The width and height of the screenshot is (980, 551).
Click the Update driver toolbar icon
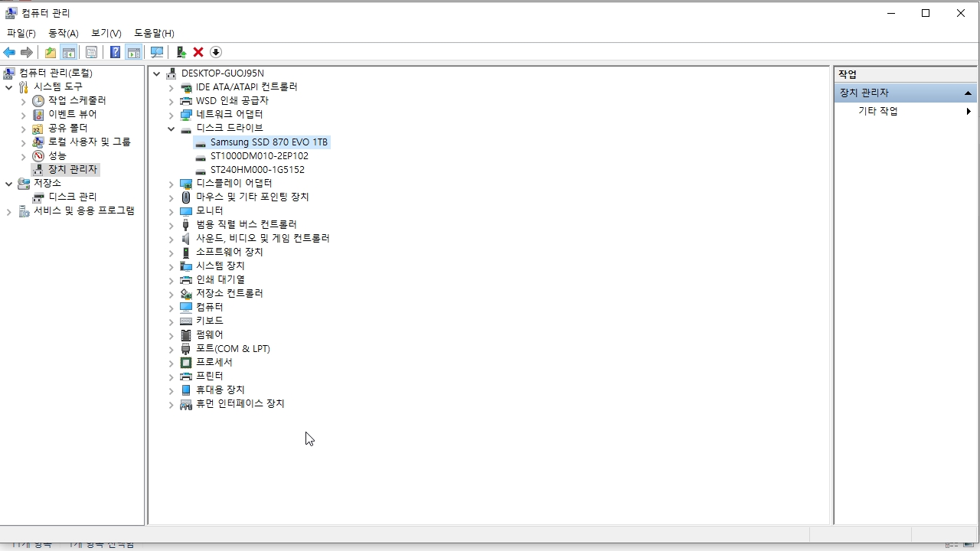pyautogui.click(x=181, y=51)
